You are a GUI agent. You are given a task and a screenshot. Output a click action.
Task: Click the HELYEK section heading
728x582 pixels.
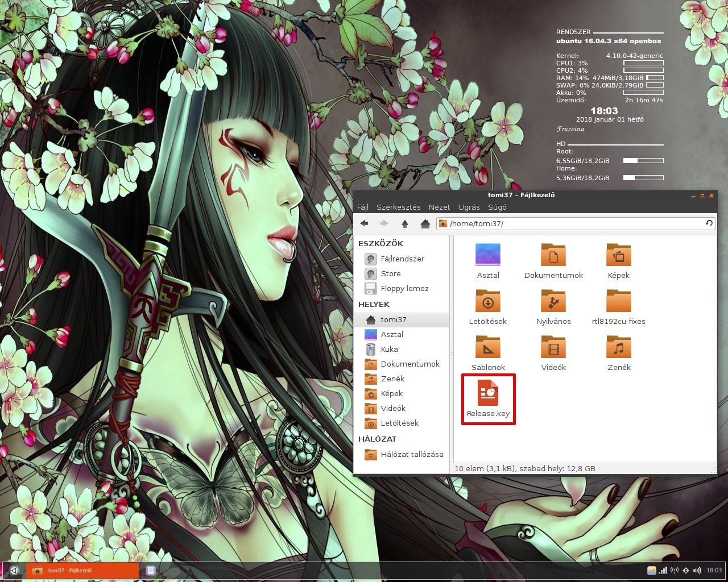coord(374,305)
